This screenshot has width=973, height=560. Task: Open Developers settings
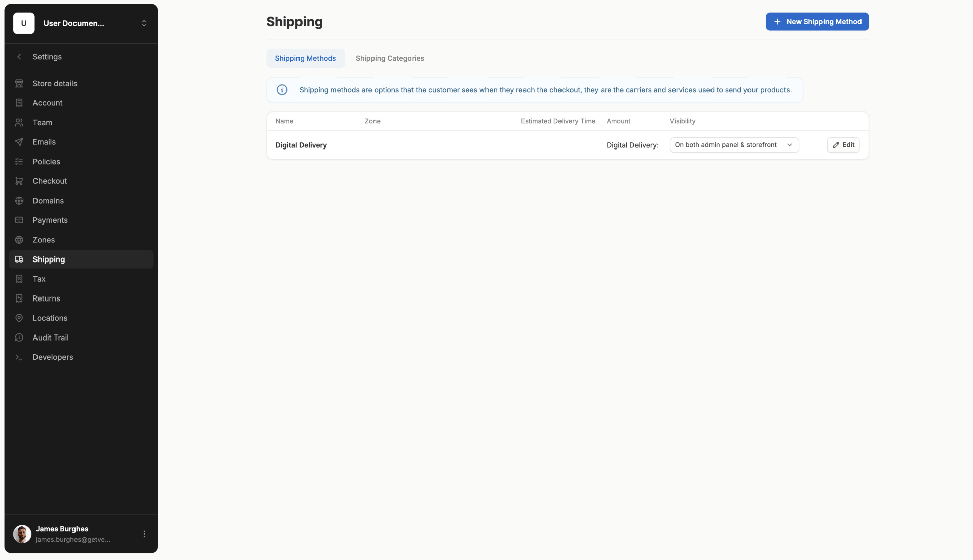(81, 357)
